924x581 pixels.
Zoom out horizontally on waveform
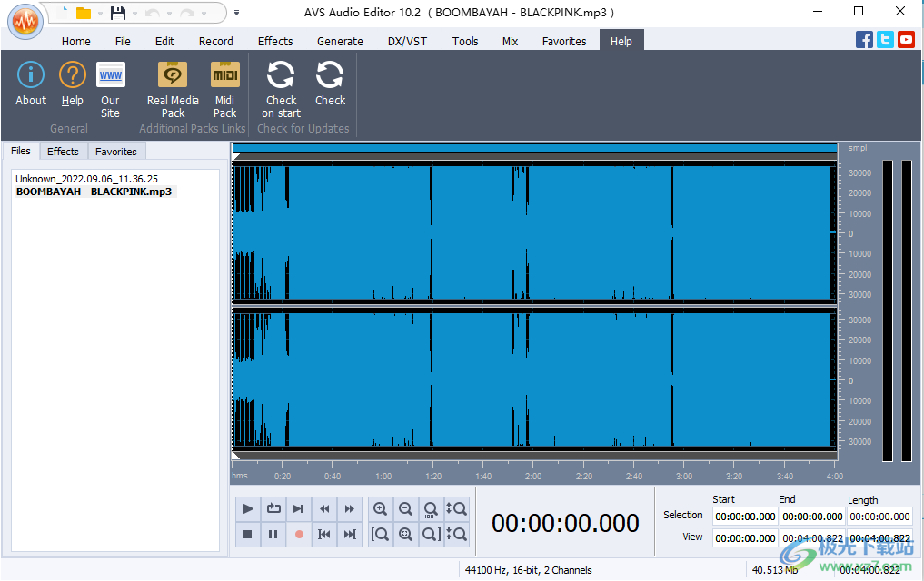coord(406,508)
